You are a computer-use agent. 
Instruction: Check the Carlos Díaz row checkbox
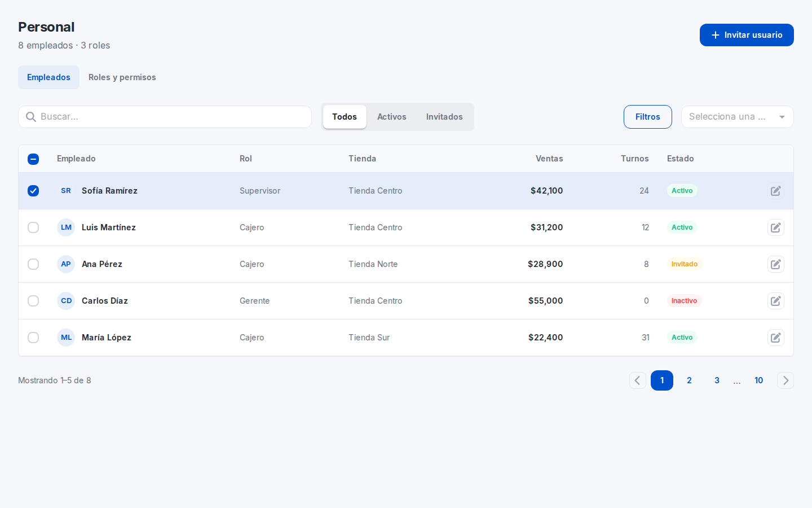(x=33, y=301)
